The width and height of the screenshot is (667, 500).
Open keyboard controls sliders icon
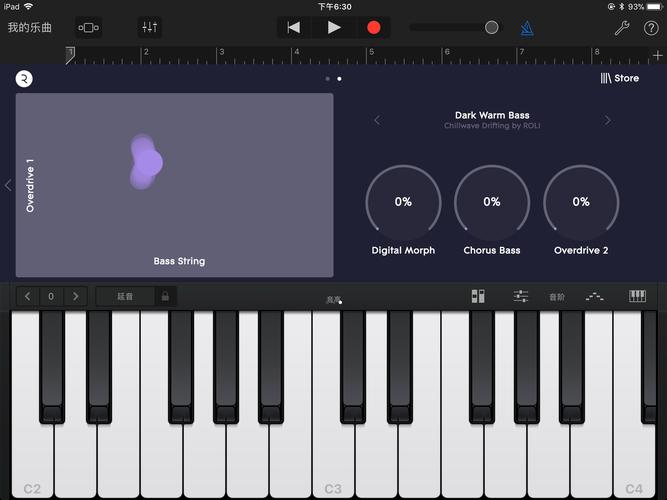[x=521, y=296]
